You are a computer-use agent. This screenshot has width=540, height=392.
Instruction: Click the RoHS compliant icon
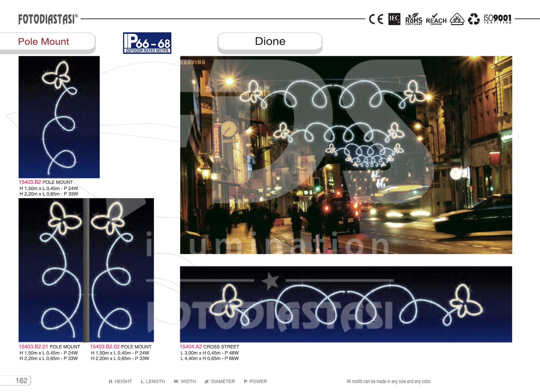coord(414,20)
